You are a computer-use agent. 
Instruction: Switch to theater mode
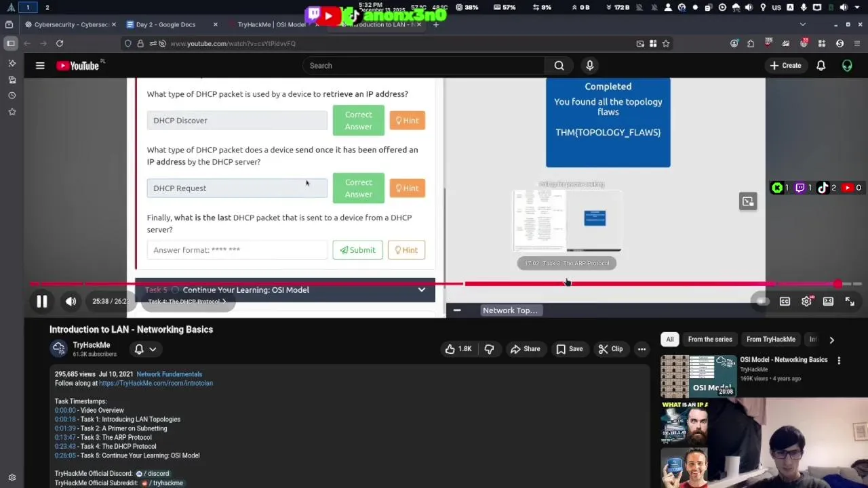tap(828, 302)
